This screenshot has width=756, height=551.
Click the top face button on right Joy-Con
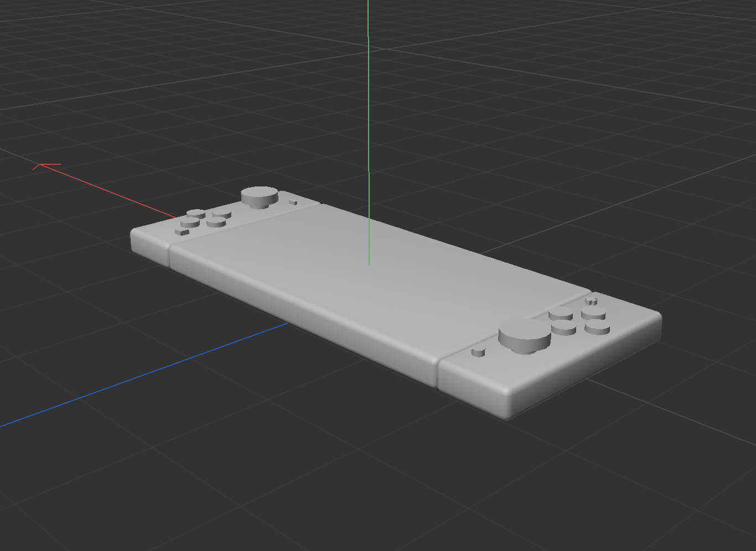pyautogui.click(x=593, y=311)
